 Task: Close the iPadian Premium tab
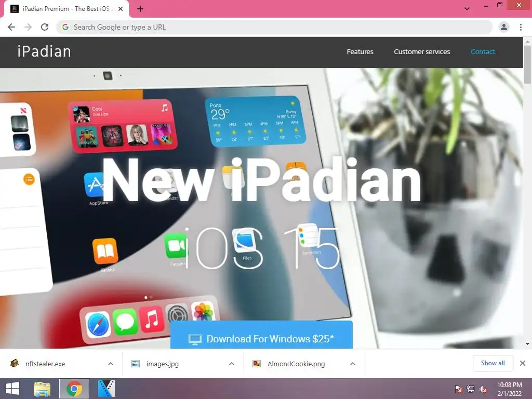(x=121, y=9)
